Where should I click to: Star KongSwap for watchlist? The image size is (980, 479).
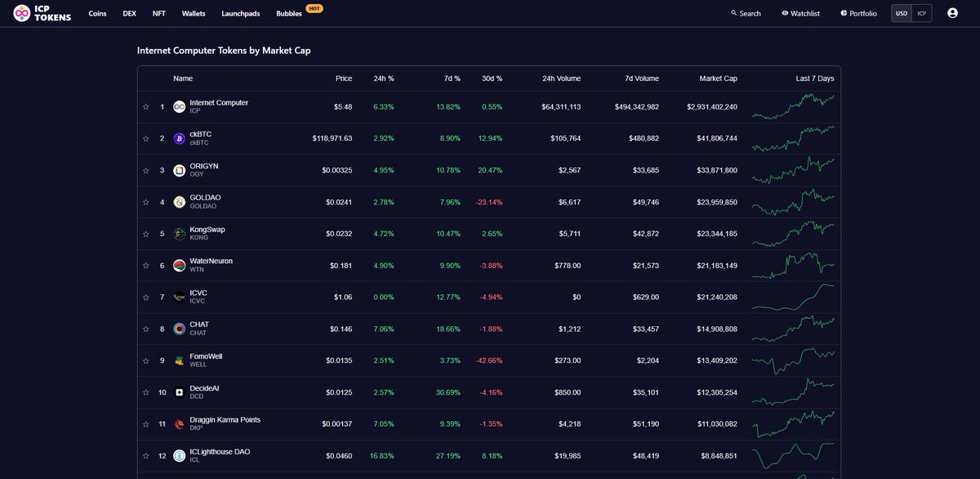[x=146, y=234]
